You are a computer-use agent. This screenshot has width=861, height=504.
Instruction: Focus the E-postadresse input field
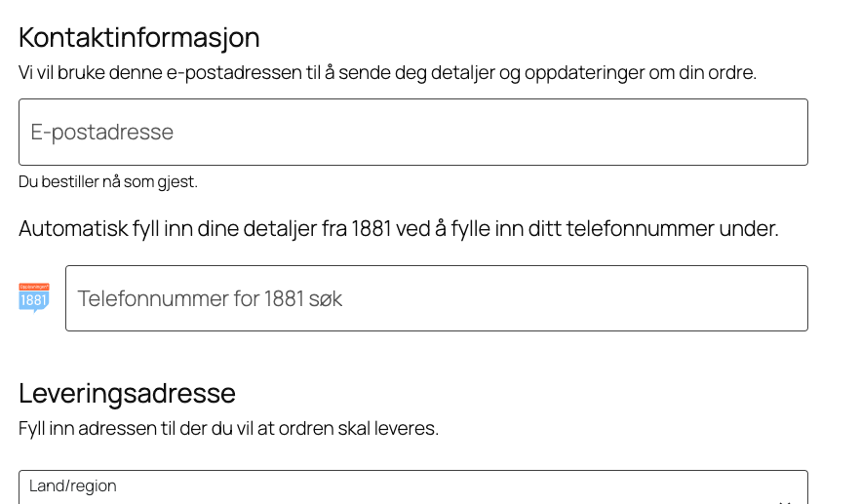click(x=413, y=132)
